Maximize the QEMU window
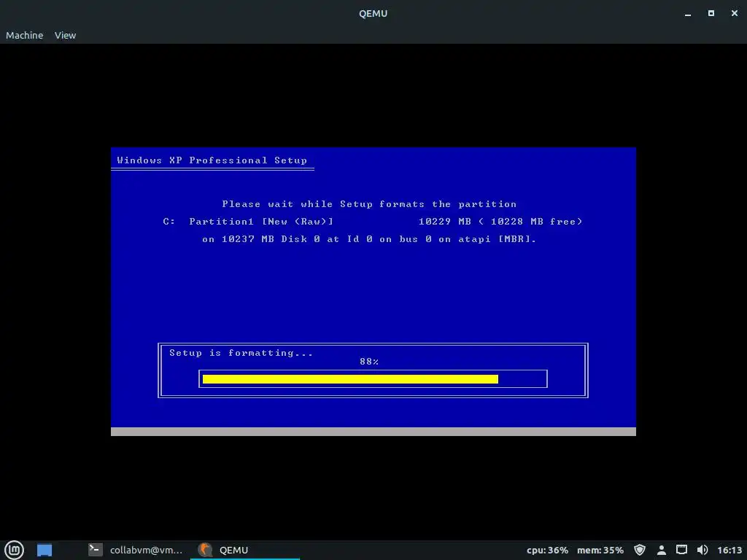The width and height of the screenshot is (747, 560). (711, 13)
